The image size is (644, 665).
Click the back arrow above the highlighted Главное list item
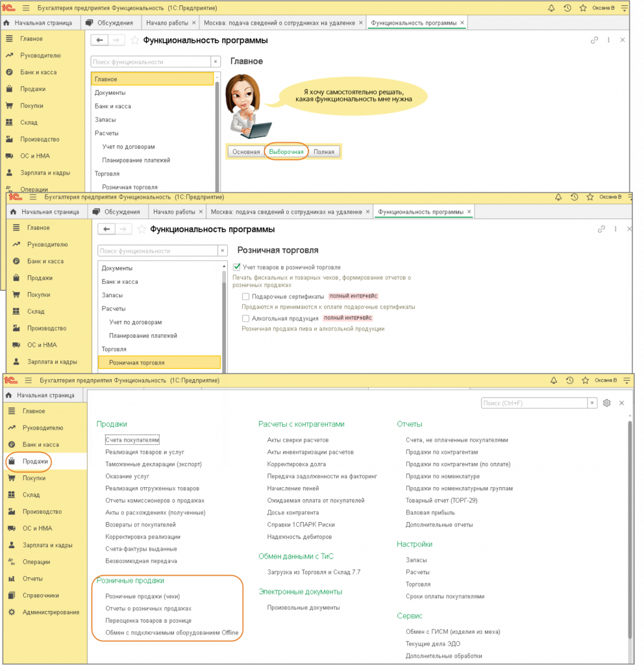(x=99, y=40)
